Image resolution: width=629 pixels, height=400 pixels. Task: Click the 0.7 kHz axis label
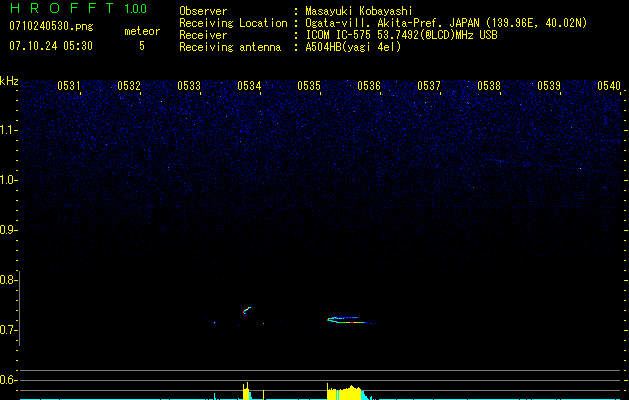[7, 330]
